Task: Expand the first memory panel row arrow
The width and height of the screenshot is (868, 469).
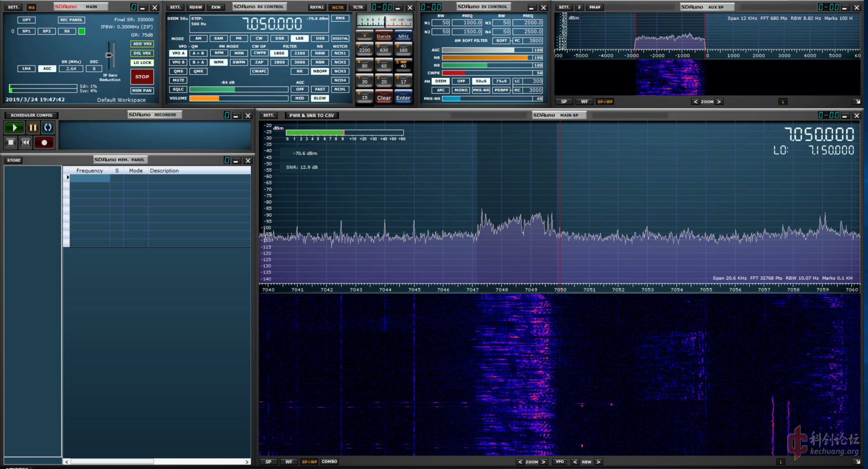Action: (x=68, y=177)
